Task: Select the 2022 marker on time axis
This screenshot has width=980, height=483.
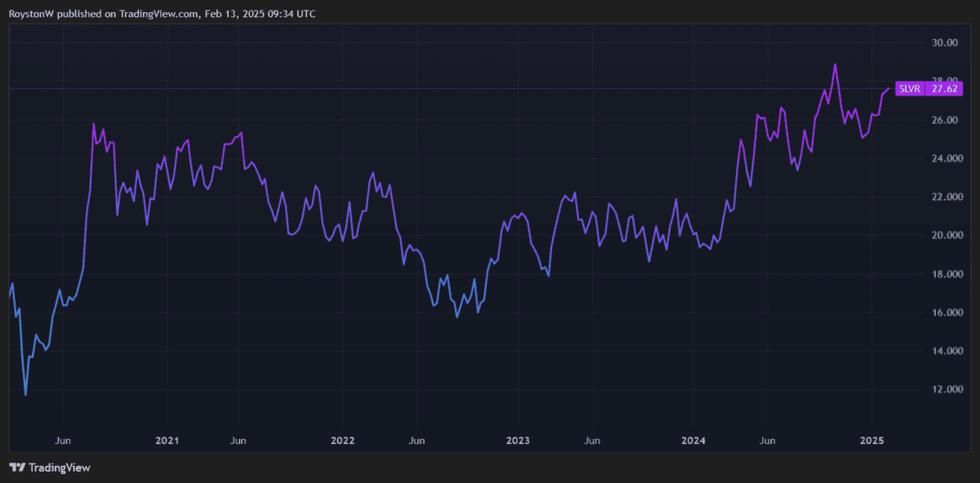Action: (342, 441)
